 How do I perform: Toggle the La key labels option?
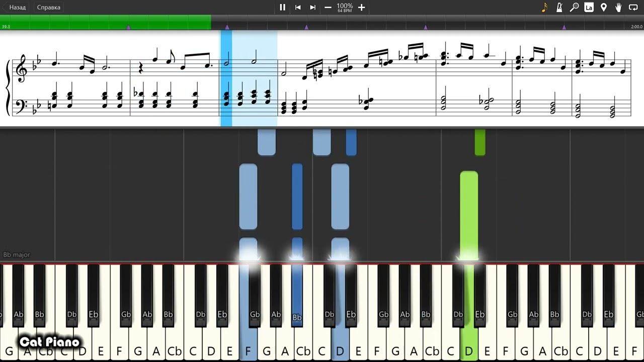point(589,7)
